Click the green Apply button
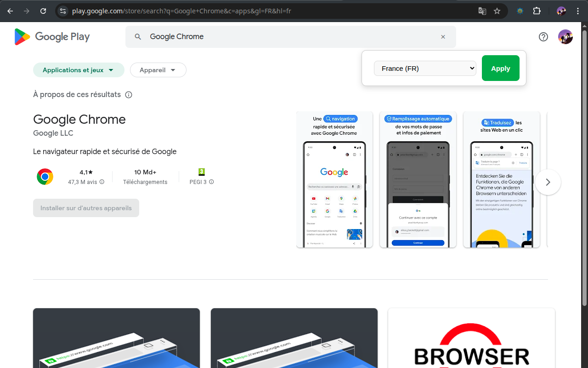Image resolution: width=588 pixels, height=368 pixels. click(x=501, y=68)
